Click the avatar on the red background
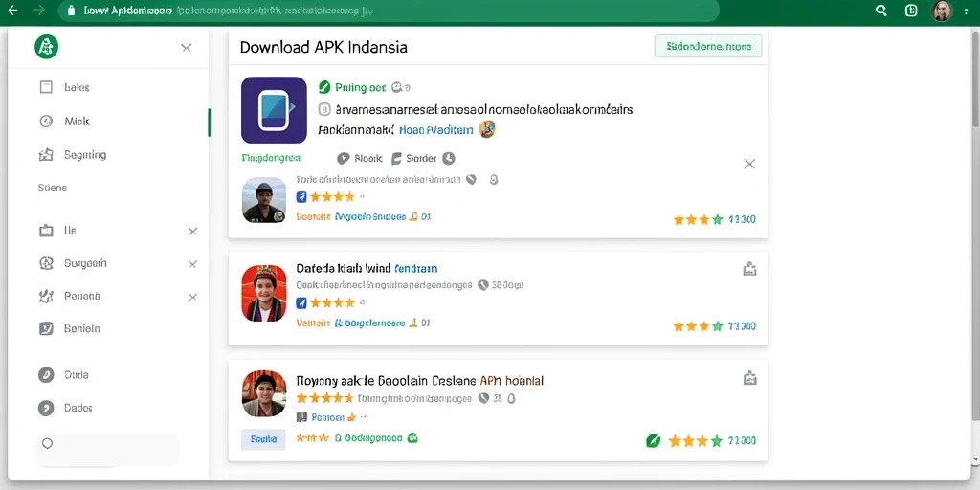The width and height of the screenshot is (980, 490). [264, 293]
